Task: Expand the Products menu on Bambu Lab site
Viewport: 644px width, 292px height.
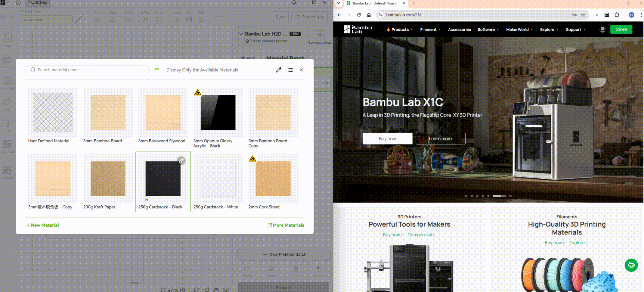Action: (x=400, y=30)
